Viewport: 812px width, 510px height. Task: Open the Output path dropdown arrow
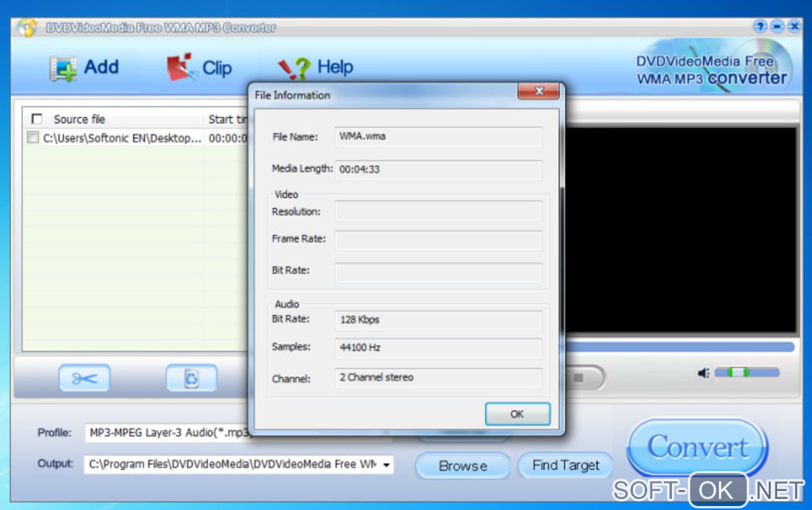coord(386,465)
